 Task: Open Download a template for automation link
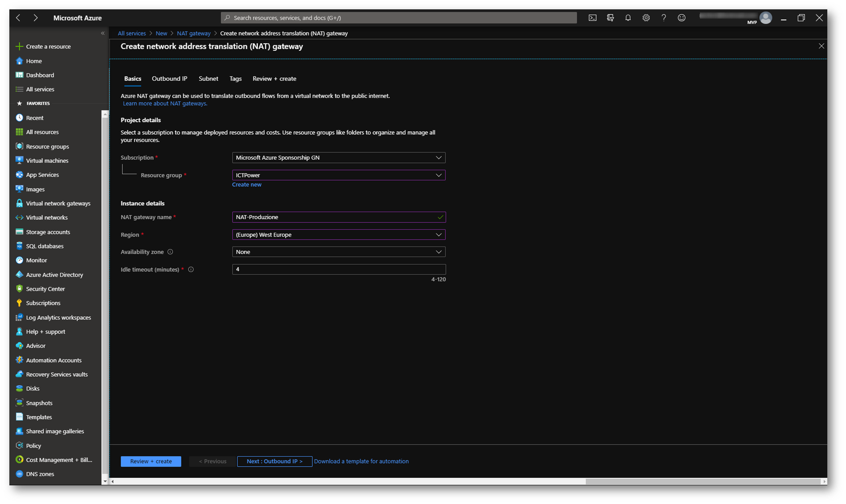point(361,461)
